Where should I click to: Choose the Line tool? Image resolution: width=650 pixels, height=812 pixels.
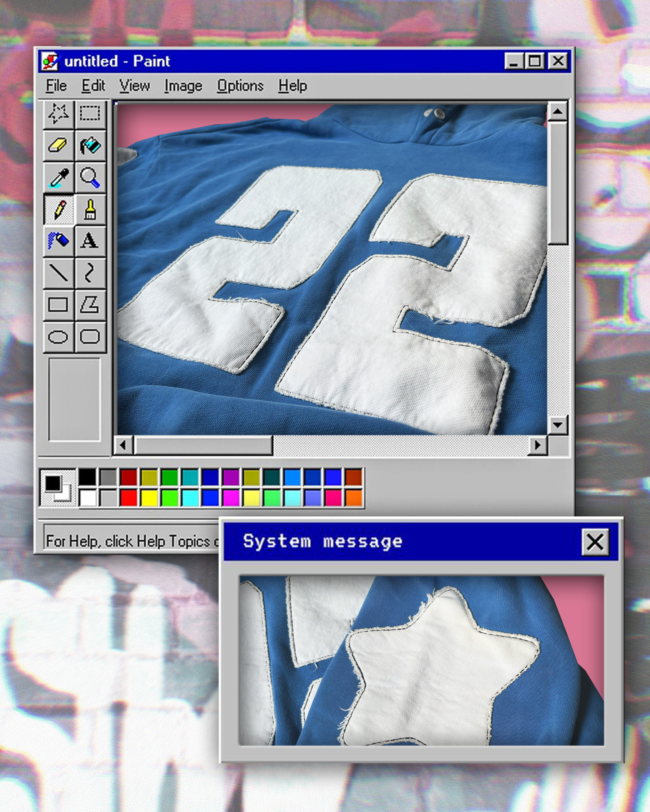point(59,273)
